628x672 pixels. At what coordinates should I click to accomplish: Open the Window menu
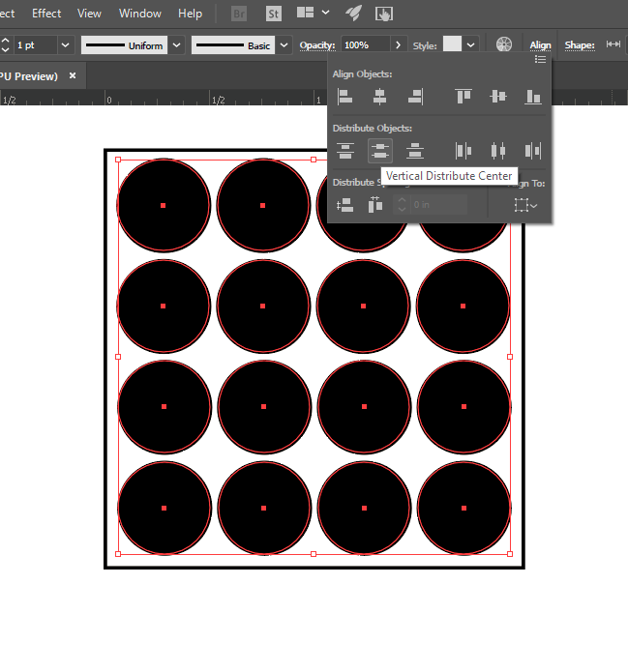[140, 14]
